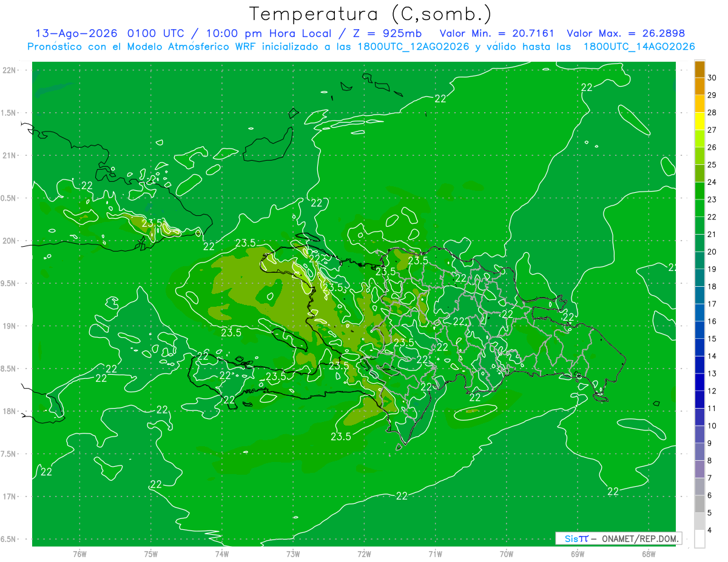Click the color scale value '14'
This screenshot has height=562, width=728.
[712, 356]
